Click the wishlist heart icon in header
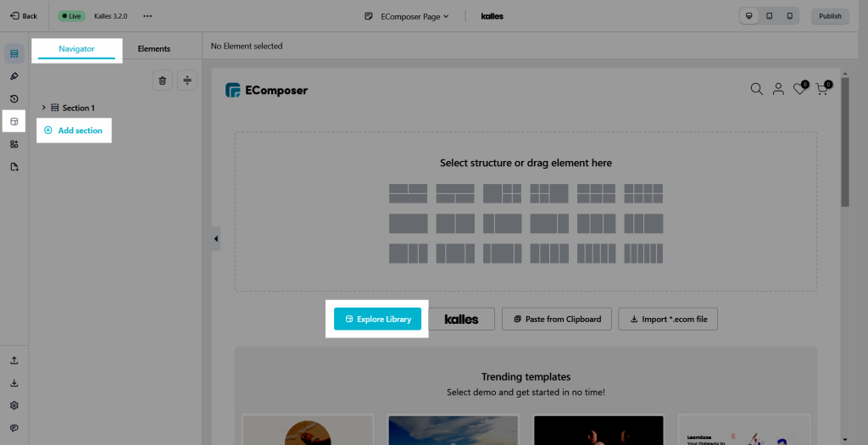 click(x=800, y=88)
